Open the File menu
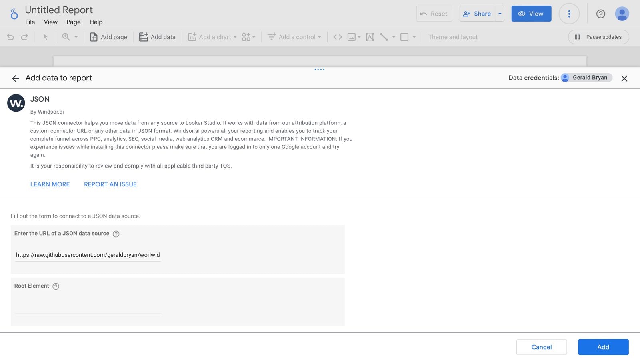Viewport: 640px width, 364px height. pyautogui.click(x=30, y=22)
